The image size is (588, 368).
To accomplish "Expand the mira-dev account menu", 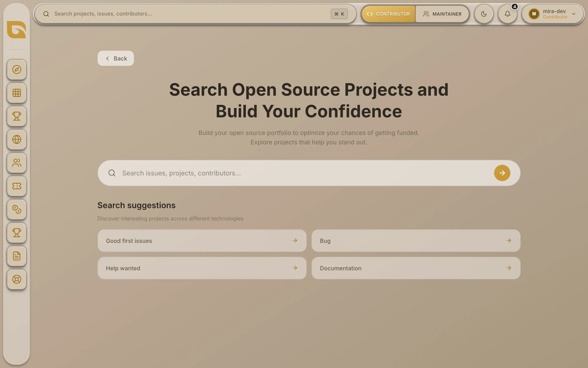I will pyautogui.click(x=552, y=14).
